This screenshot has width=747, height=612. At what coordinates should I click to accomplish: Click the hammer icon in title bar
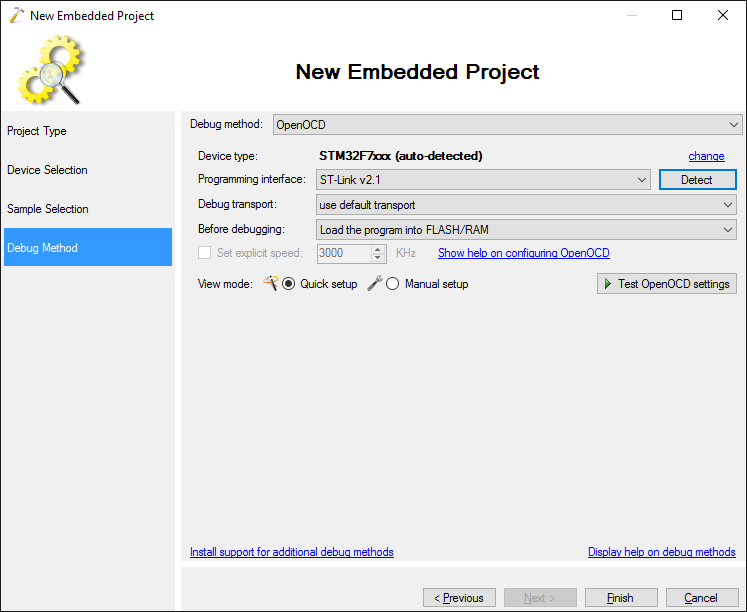(17, 15)
